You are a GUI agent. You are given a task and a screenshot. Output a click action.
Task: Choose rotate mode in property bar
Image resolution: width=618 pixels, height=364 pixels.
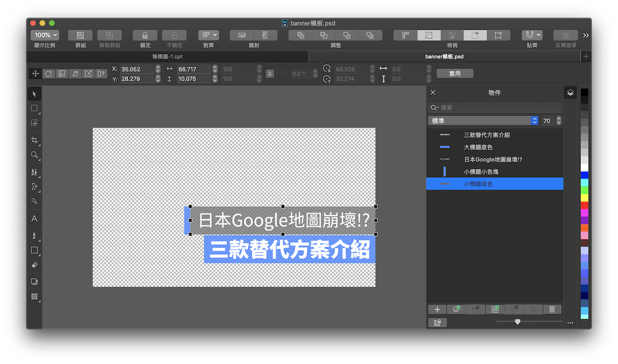click(x=48, y=74)
